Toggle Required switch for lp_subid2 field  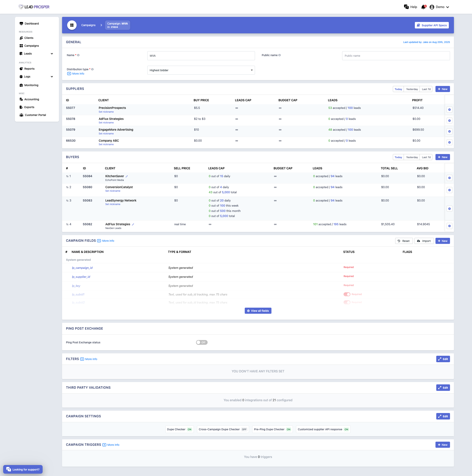347,302
